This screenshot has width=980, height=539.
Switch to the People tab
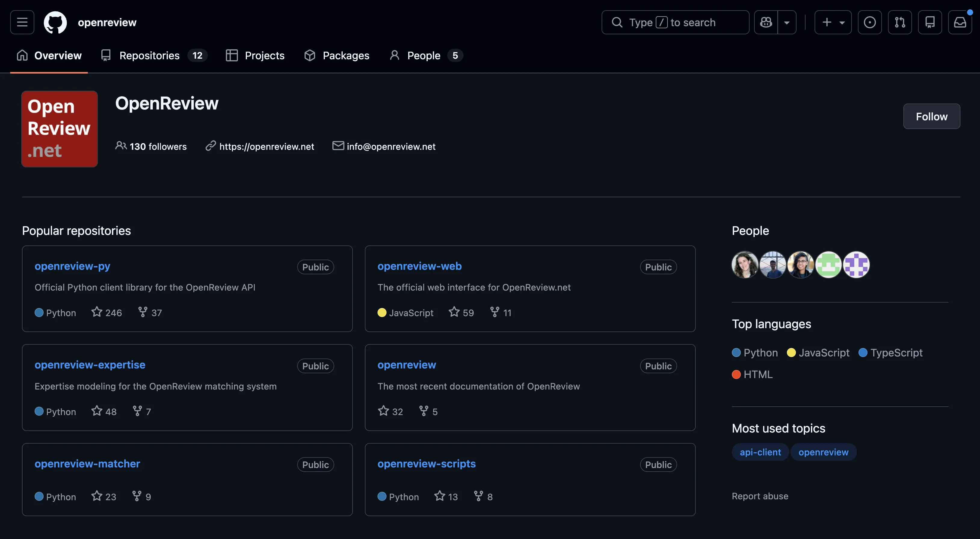coord(426,56)
